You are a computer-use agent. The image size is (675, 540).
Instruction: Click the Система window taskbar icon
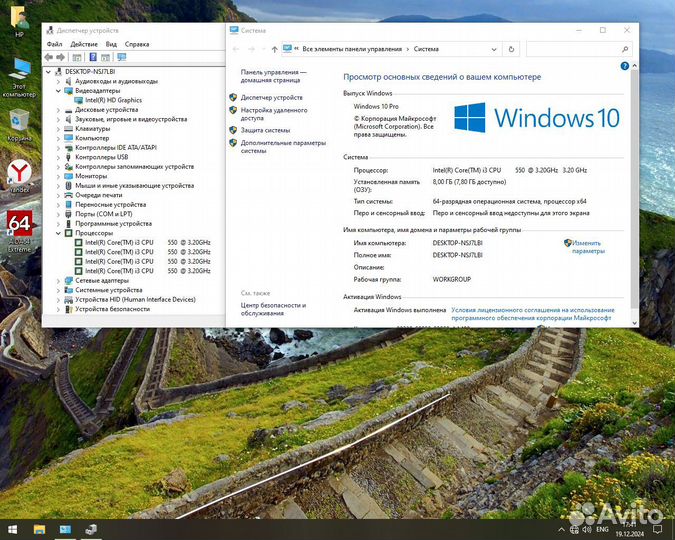point(65,530)
